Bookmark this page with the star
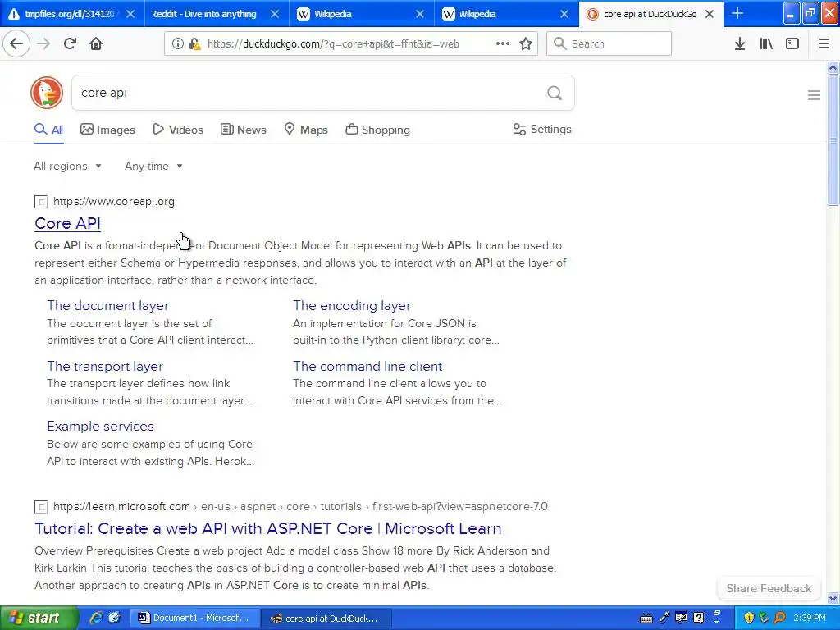This screenshot has width=840, height=630. (x=526, y=43)
